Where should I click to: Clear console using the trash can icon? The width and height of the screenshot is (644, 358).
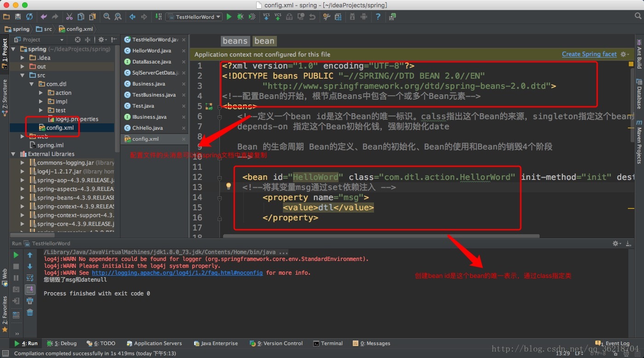30,312
